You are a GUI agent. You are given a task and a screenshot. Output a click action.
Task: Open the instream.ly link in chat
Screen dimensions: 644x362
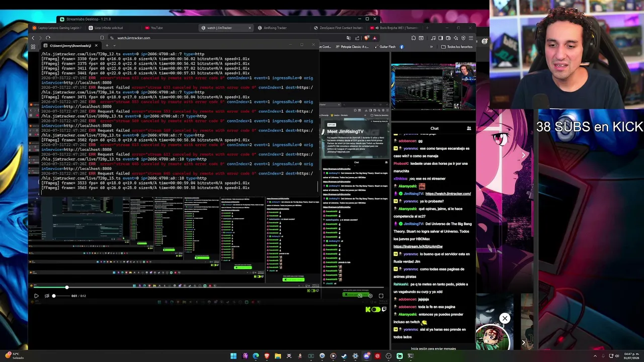point(418,246)
